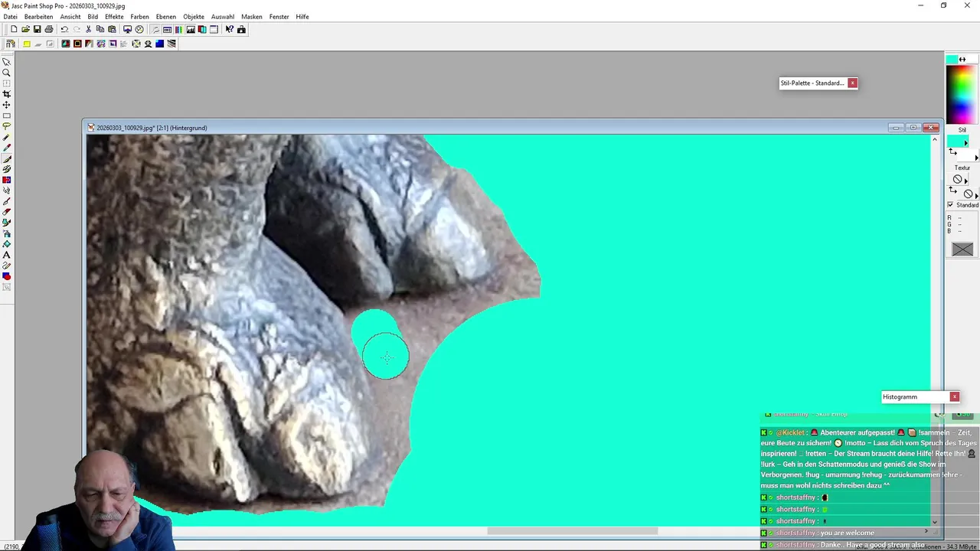Toggle the histogram window toolbar button
The width and height of the screenshot is (980, 551).
point(191,29)
